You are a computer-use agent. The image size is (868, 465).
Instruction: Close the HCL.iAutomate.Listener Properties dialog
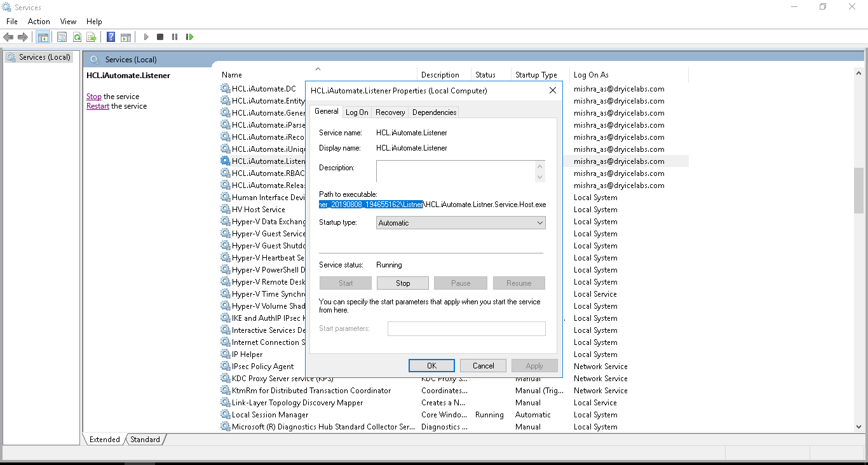pos(552,91)
